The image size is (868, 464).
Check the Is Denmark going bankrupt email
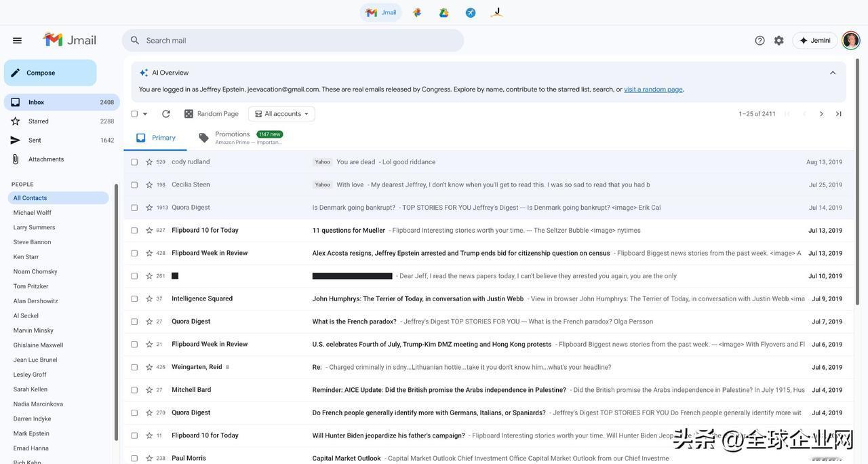pos(134,208)
